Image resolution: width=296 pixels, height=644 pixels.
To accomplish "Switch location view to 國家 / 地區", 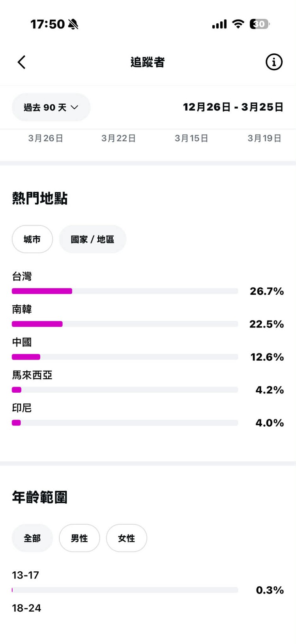I will point(92,239).
